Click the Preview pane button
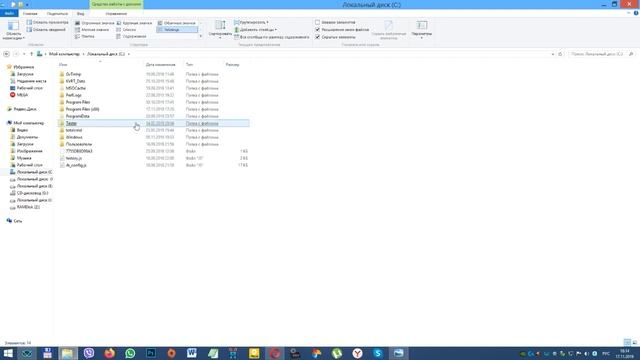The height and width of the screenshot is (360, 640). tap(47, 22)
